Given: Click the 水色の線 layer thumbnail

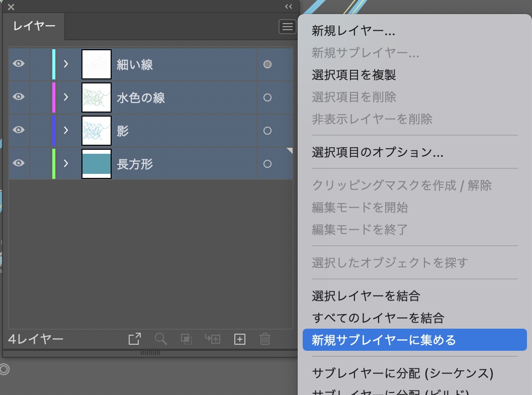Looking at the screenshot, I should (x=96, y=97).
